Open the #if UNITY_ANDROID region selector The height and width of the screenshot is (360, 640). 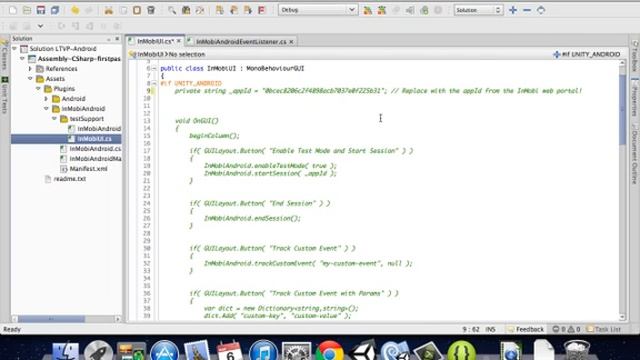(x=587, y=54)
